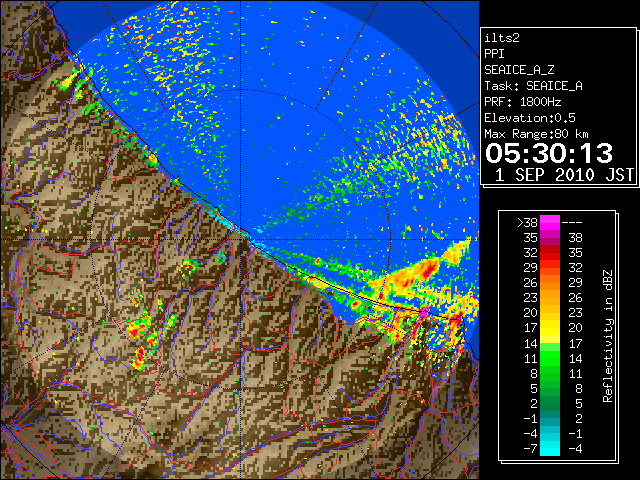Click the '-7' legend label
Image resolution: width=640 pixels, height=480 pixels.
pyautogui.click(x=530, y=449)
